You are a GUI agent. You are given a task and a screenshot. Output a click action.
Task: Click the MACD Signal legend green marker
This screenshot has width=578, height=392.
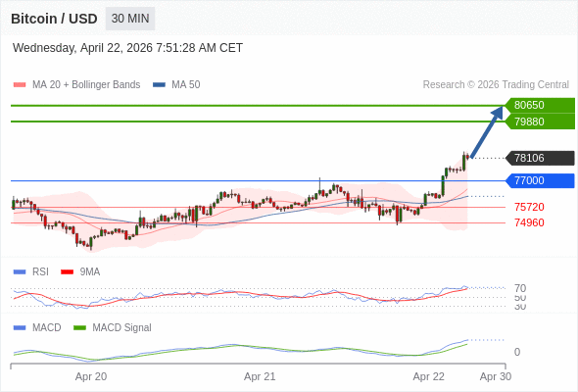tap(79, 328)
